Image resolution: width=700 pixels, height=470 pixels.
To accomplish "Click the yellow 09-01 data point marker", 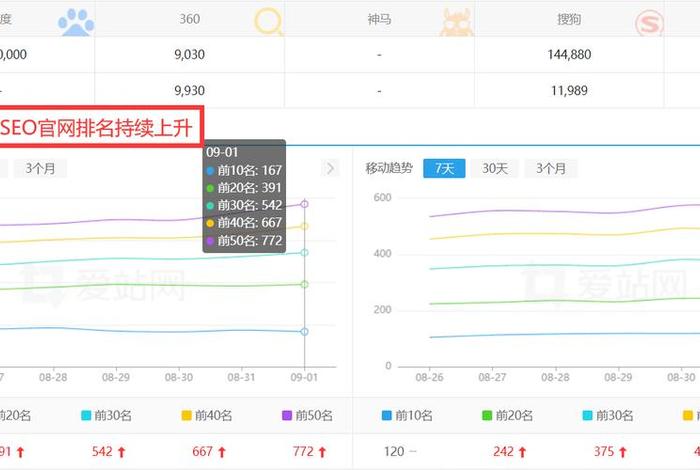I will (x=304, y=226).
